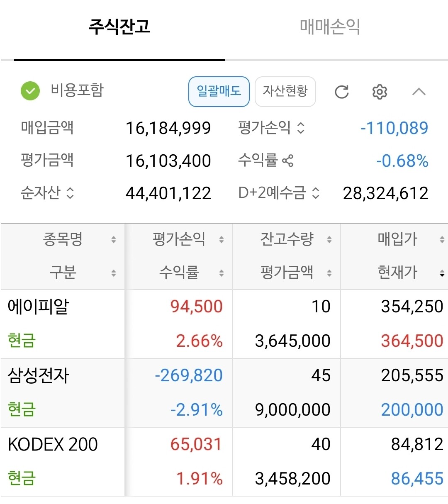Switch to the 주식잔고 tab
This screenshot has width=448, height=504.
[x=119, y=27]
